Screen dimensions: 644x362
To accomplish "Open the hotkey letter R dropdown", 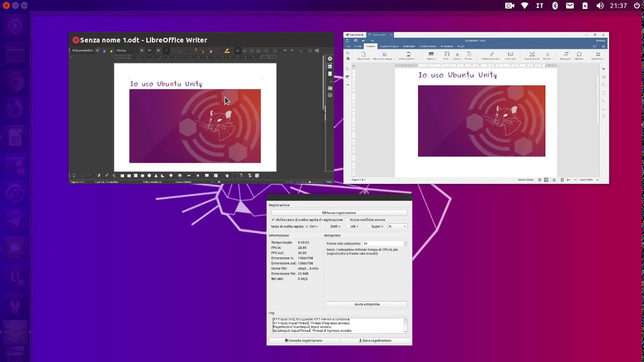I will 397,226.
